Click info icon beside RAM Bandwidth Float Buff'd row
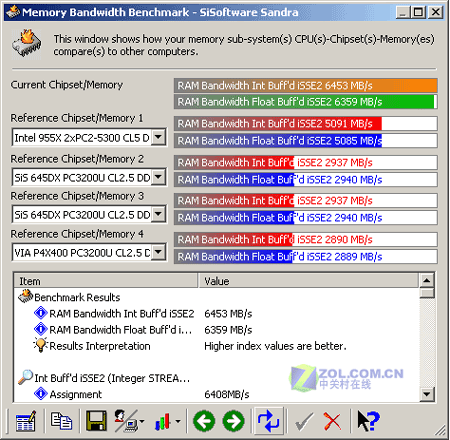This screenshot has height=440, width=450. 41,329
